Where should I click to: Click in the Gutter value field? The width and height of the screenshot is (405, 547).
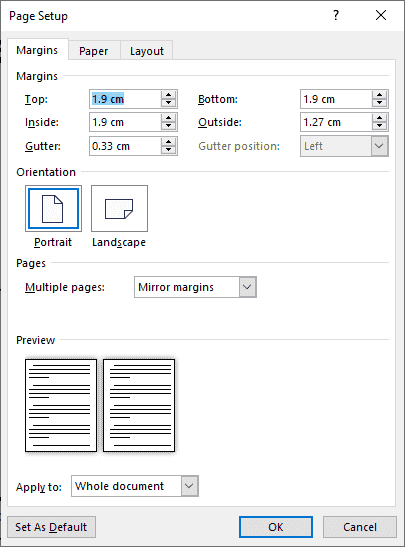(125, 146)
